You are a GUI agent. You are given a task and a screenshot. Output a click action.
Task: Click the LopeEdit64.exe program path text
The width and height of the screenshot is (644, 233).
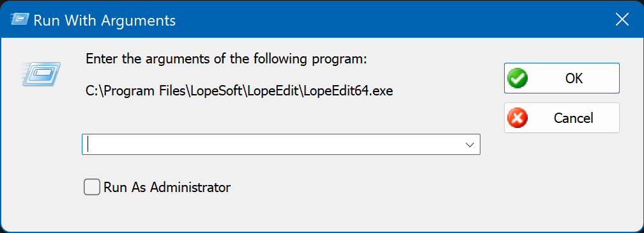click(240, 91)
